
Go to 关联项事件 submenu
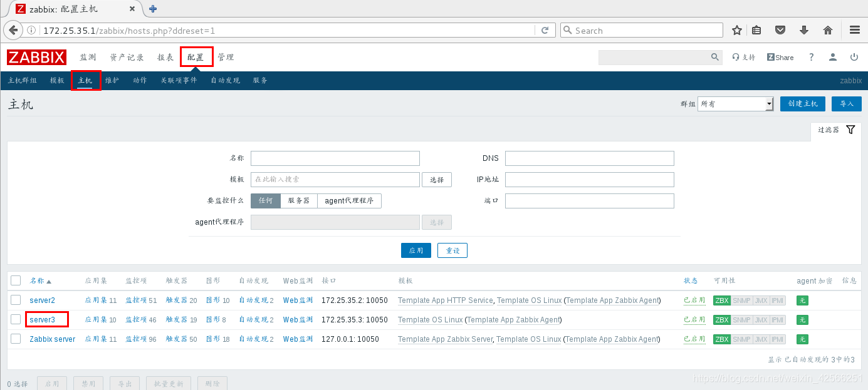[x=179, y=81]
